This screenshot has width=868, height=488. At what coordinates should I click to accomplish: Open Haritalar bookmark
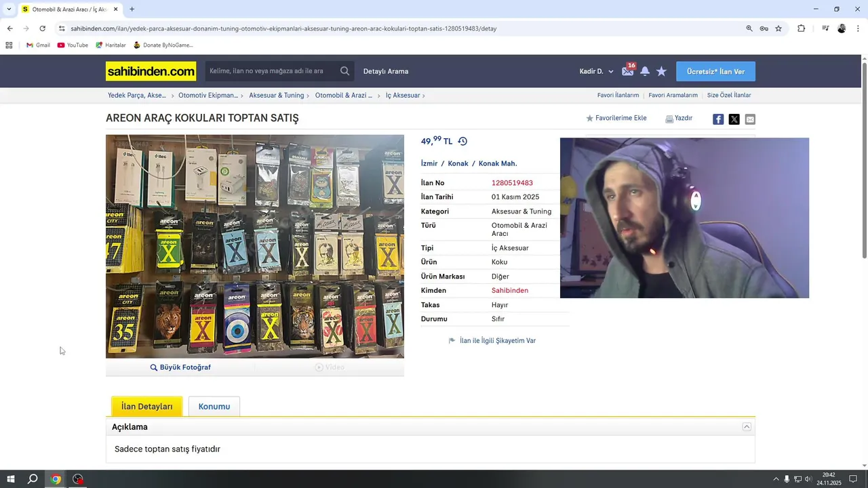(x=111, y=45)
